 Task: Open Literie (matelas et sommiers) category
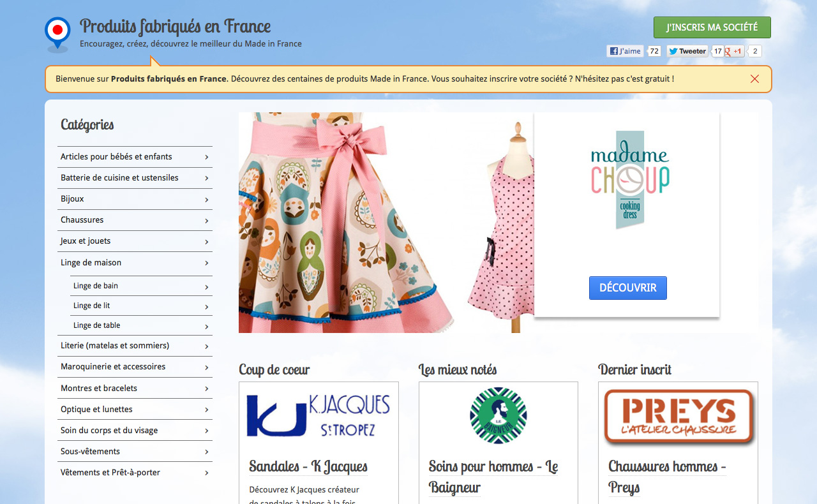[135, 346]
